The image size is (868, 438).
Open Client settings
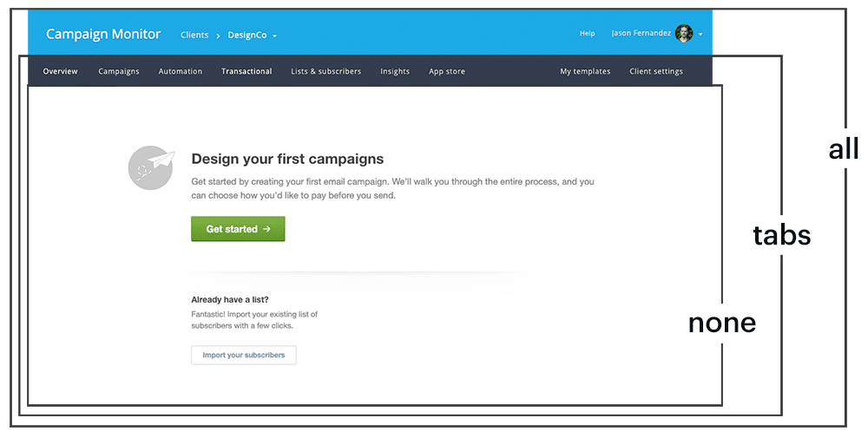pyautogui.click(x=656, y=71)
